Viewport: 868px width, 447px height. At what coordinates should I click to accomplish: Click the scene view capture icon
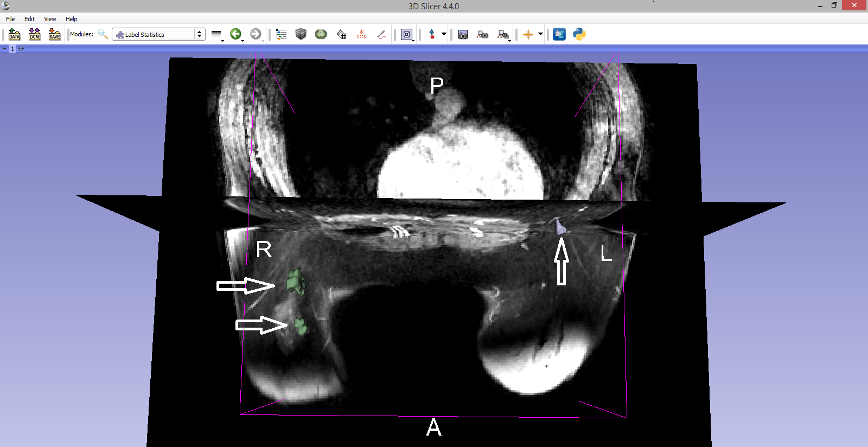(x=482, y=34)
